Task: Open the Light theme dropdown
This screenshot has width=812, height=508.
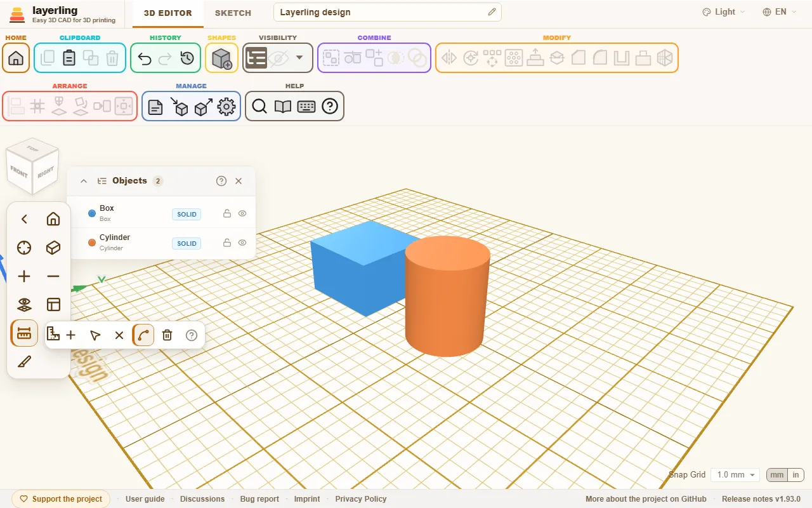Action: 724,12
